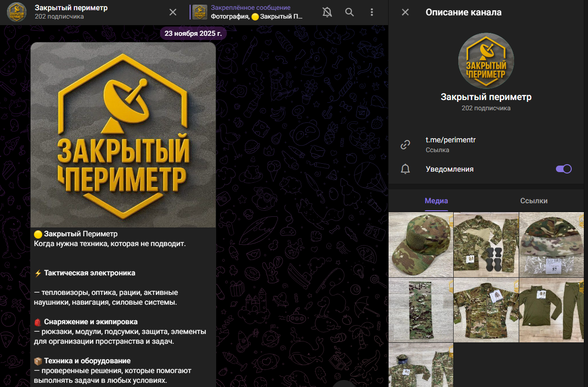Click the 'Снаряжение и экипировка' heading

pyautogui.click(x=91, y=322)
